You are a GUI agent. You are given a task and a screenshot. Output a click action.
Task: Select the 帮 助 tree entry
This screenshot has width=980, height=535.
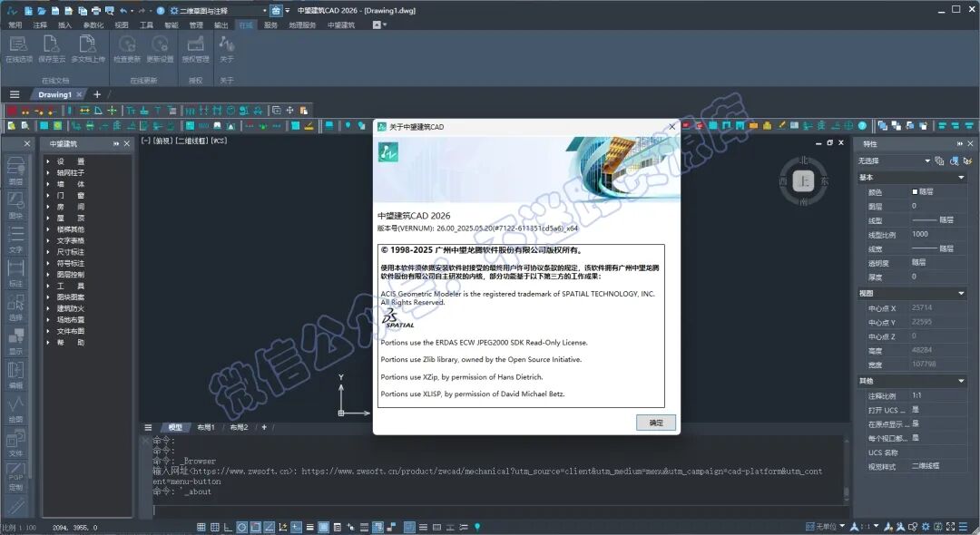pos(71,342)
